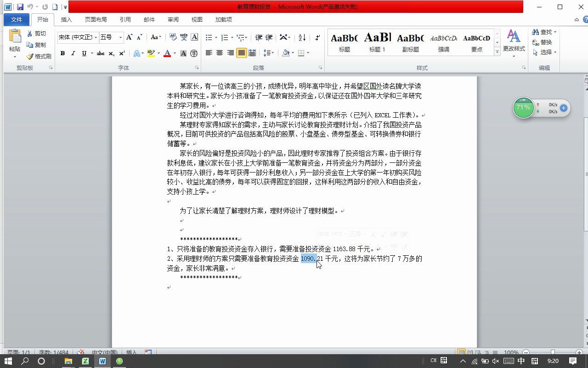Click the Save icon in quick access toolbar
Viewport: 588px width, 368px height.
[x=20, y=7]
